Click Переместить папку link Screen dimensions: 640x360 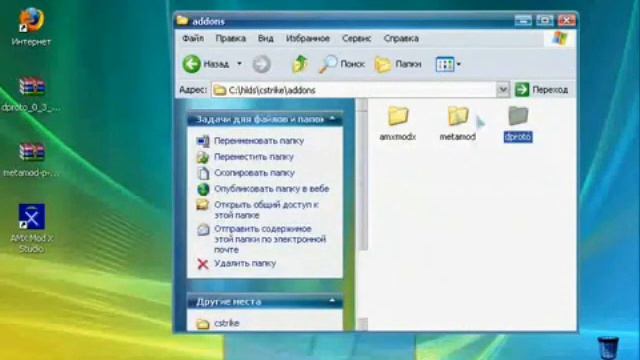tap(254, 157)
